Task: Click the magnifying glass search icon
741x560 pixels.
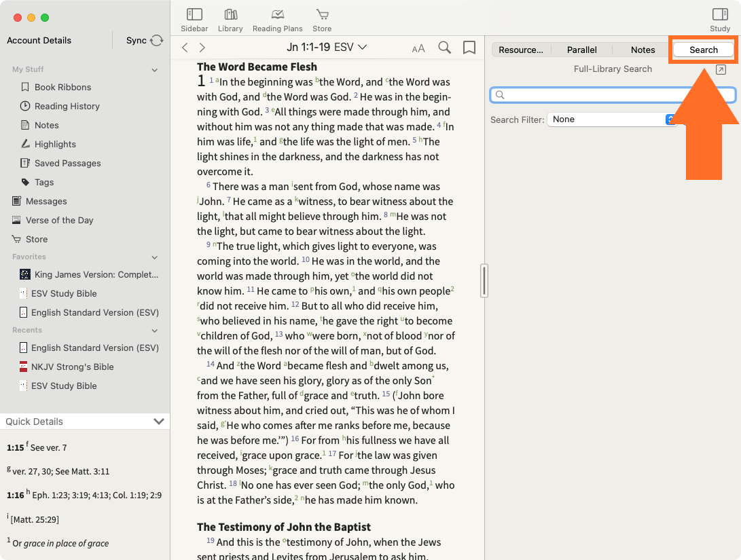Action: tap(444, 48)
